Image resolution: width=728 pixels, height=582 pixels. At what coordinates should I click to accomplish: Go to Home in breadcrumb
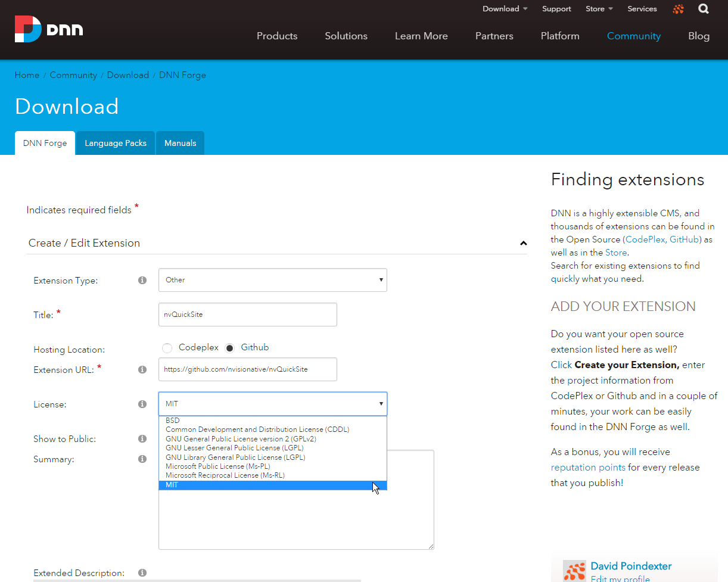click(27, 75)
